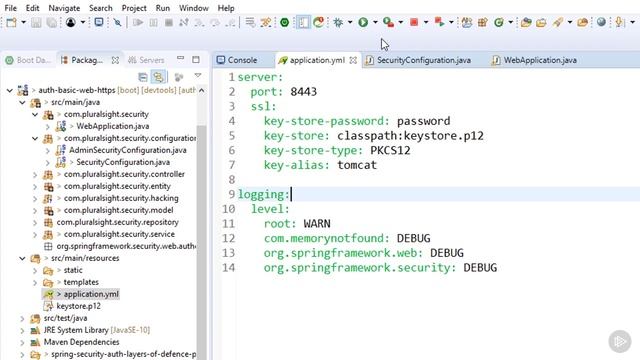This screenshot has width=640, height=360.
Task: Open the File menu
Action: [11, 8]
